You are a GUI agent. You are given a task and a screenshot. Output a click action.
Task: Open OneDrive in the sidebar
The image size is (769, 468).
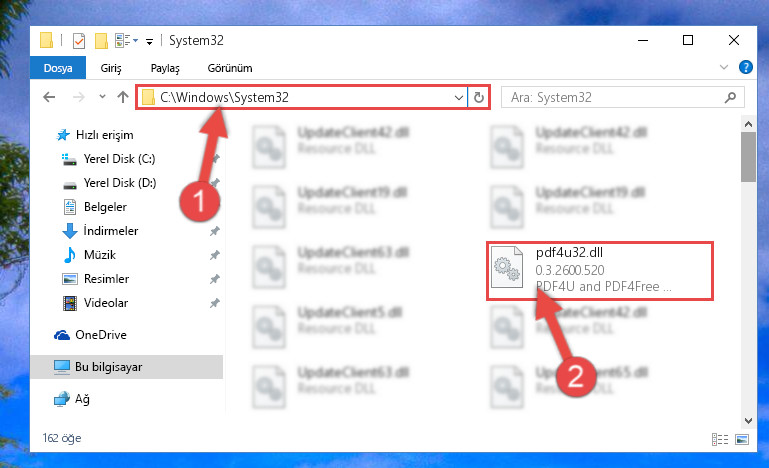point(101,335)
